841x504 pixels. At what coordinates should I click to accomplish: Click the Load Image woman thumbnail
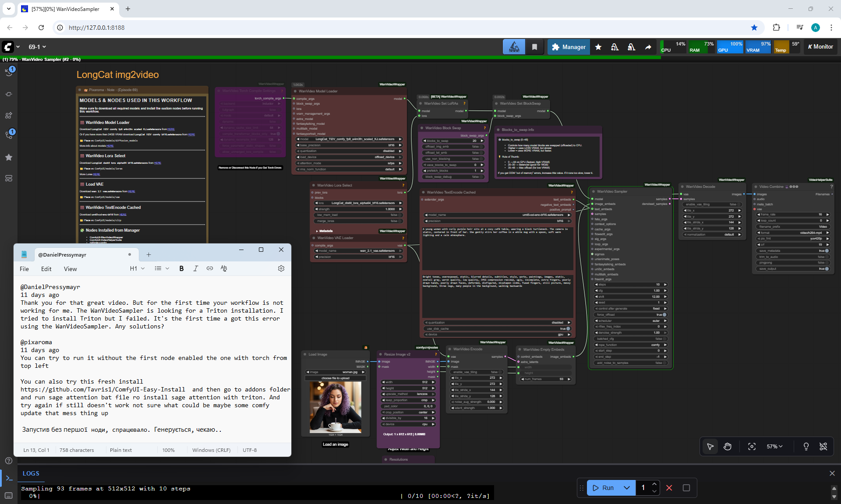pyautogui.click(x=336, y=407)
